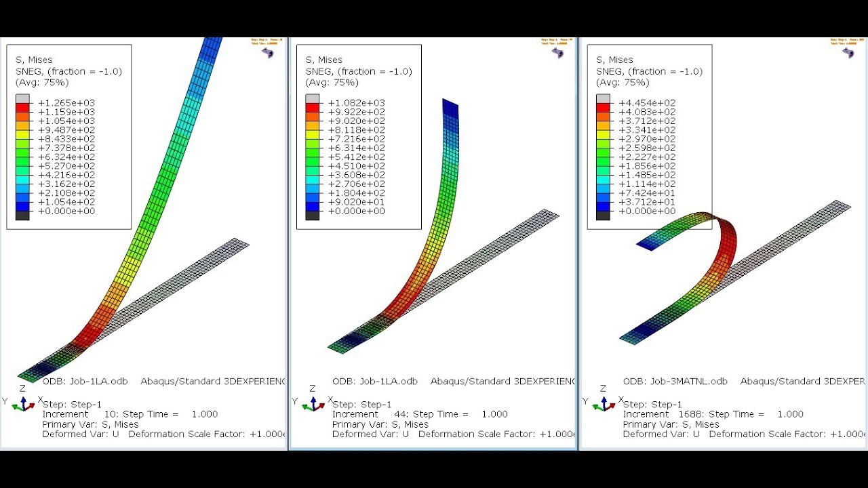Click the S, Mises title above the +1.265e+03 legend
The width and height of the screenshot is (868, 488).
[34, 60]
